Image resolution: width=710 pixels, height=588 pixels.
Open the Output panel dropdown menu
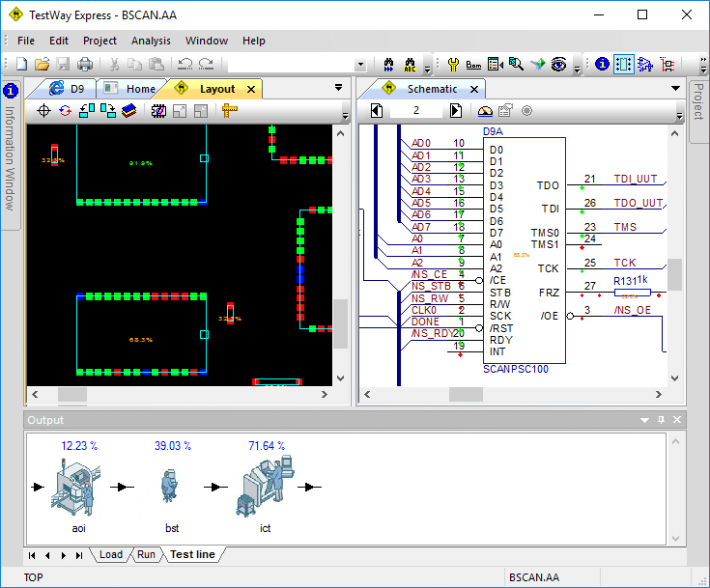pyautogui.click(x=644, y=420)
